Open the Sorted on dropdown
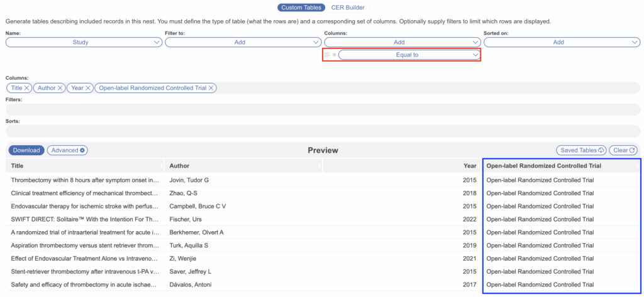 (562, 42)
